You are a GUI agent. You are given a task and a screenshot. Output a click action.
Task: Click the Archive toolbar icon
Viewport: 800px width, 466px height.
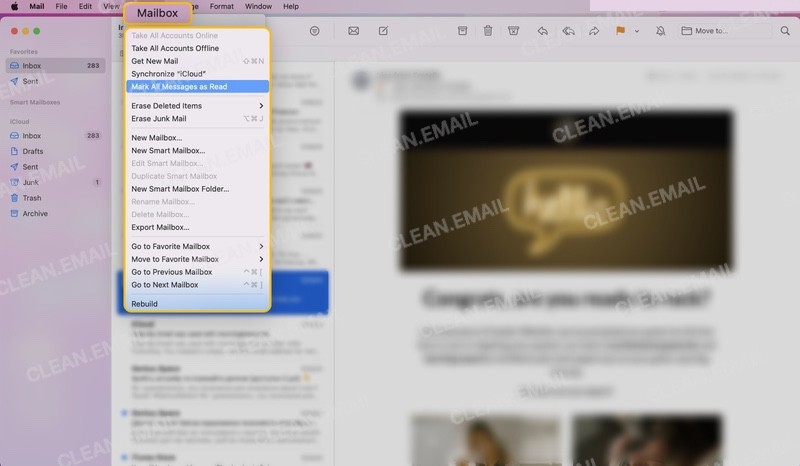pos(462,31)
